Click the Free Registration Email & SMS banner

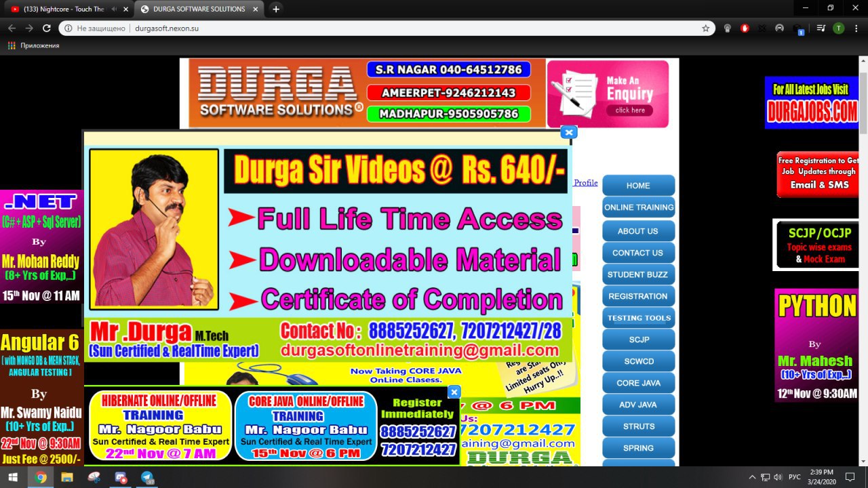pyautogui.click(x=817, y=174)
